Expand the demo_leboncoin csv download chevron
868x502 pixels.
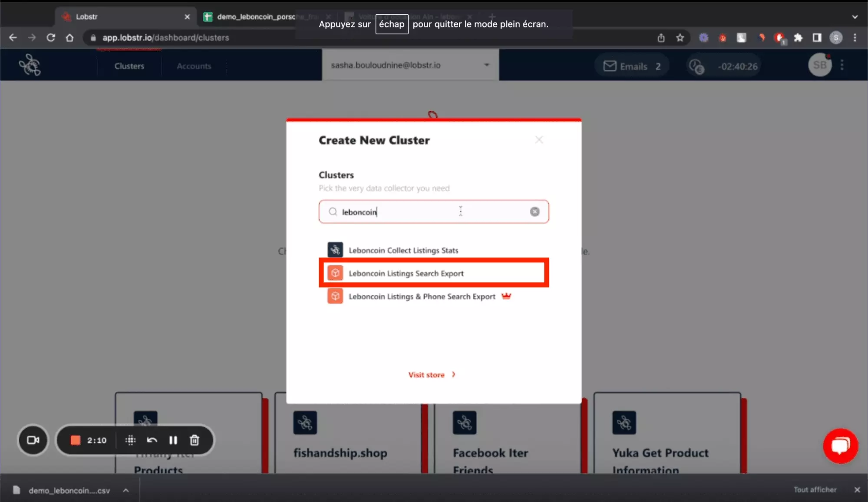[126, 490]
